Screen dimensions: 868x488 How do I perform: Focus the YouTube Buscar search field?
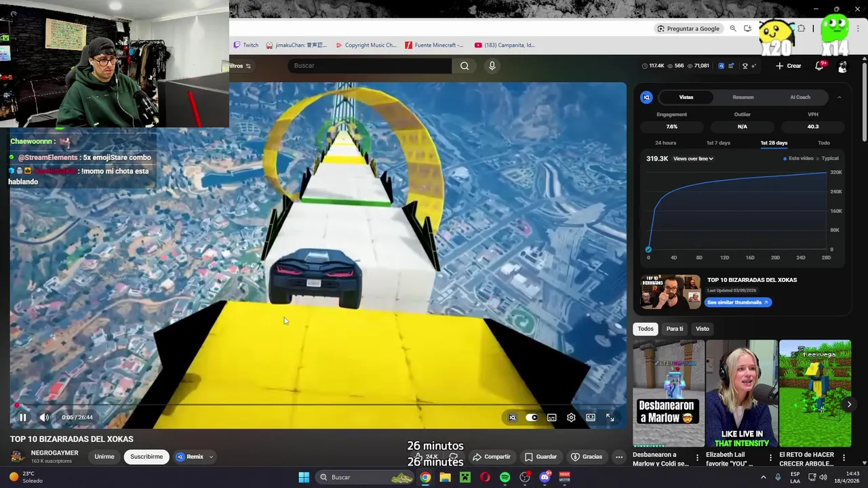370,66
